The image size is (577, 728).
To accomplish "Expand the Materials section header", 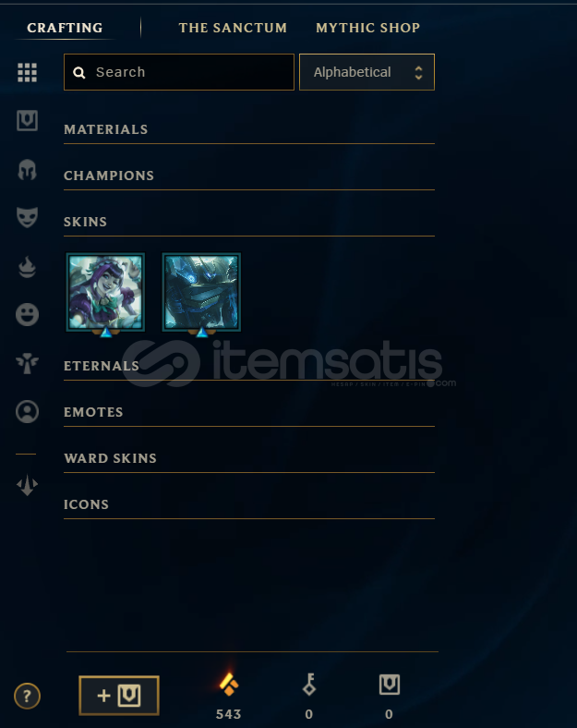I will tap(249, 129).
